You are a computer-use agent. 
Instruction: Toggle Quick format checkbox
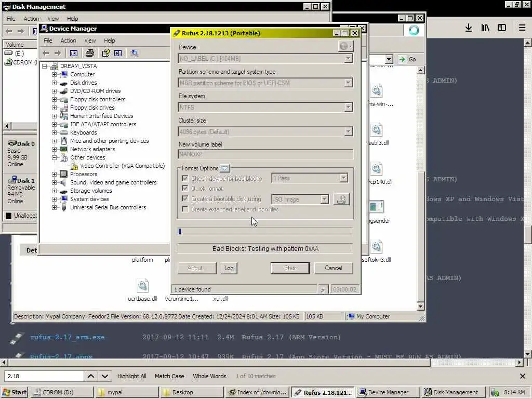tap(185, 188)
